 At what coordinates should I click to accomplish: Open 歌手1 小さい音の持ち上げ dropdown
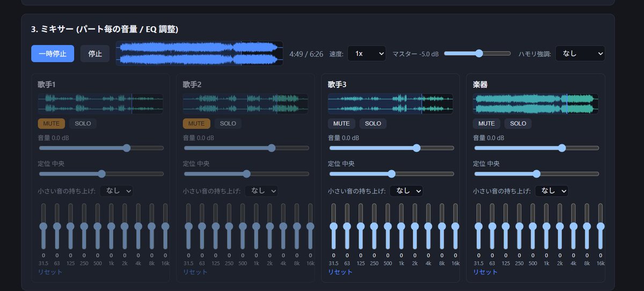(x=116, y=191)
